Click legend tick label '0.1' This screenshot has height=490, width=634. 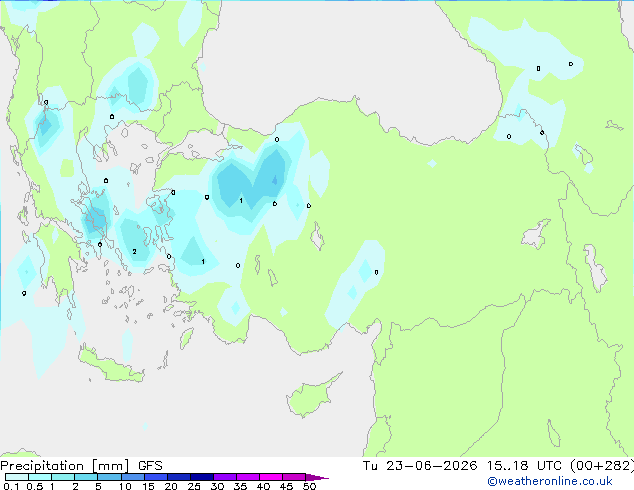(x=11, y=486)
